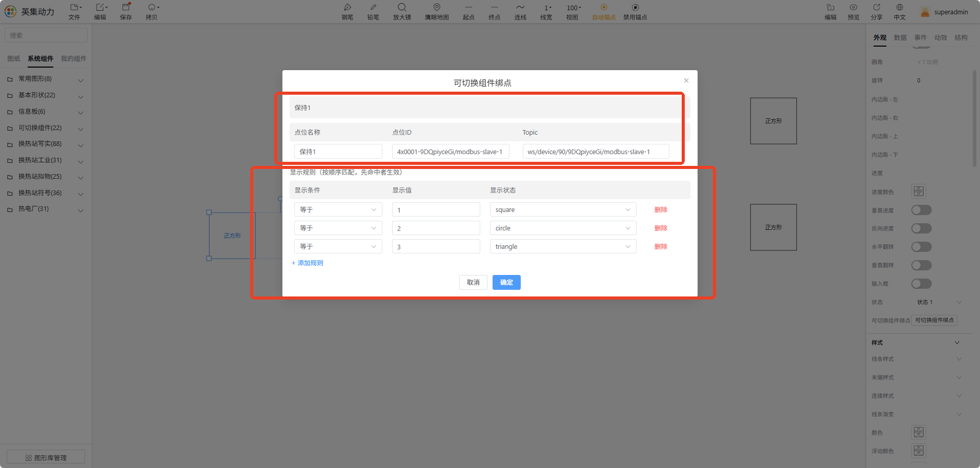Switch to the 事件 properties tab

pyautogui.click(x=921, y=37)
